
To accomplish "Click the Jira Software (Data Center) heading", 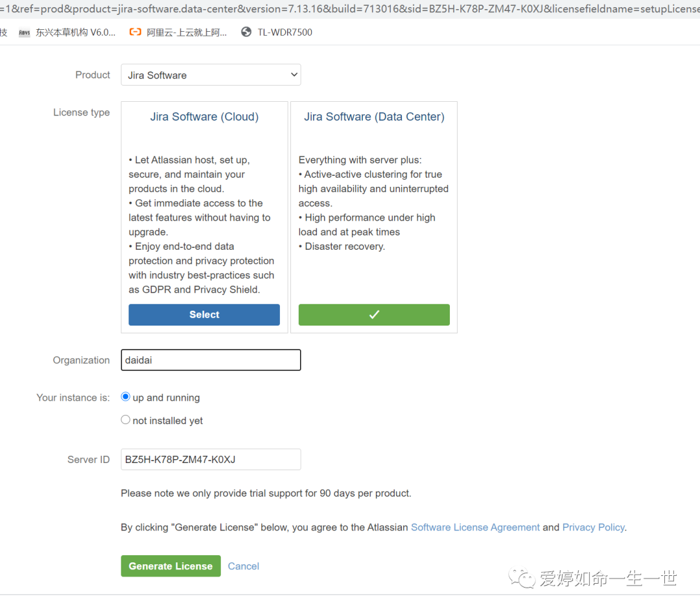I will (374, 117).
